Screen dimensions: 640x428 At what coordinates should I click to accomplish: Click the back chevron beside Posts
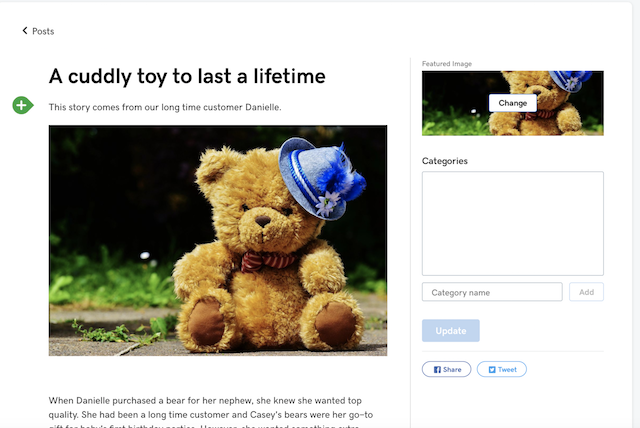point(25,31)
